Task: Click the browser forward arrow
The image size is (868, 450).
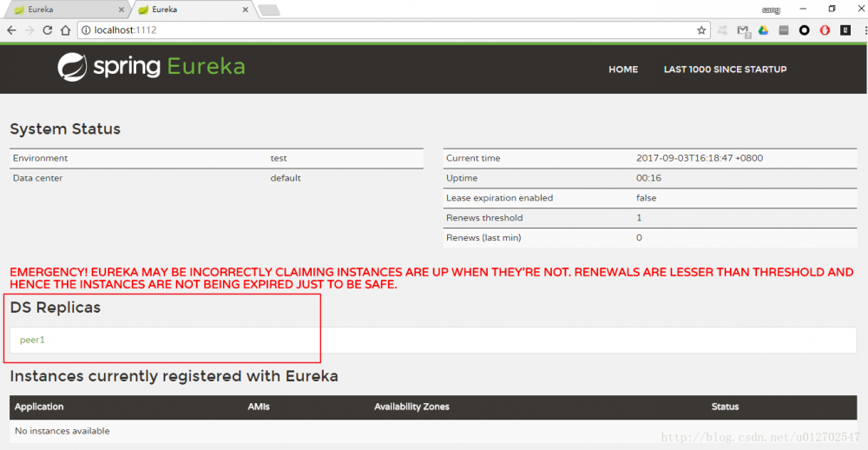Action: tap(30, 30)
